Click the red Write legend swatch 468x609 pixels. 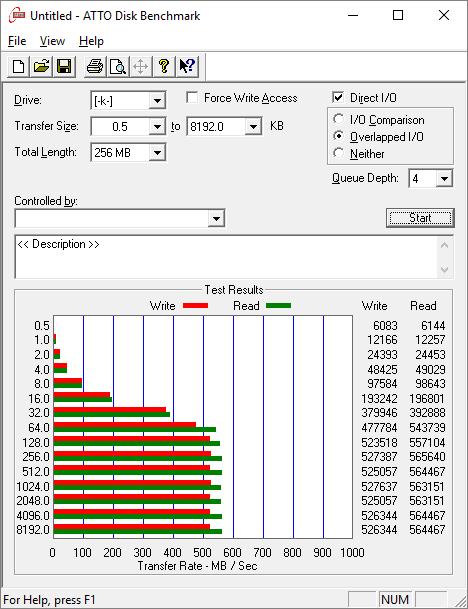tap(195, 306)
